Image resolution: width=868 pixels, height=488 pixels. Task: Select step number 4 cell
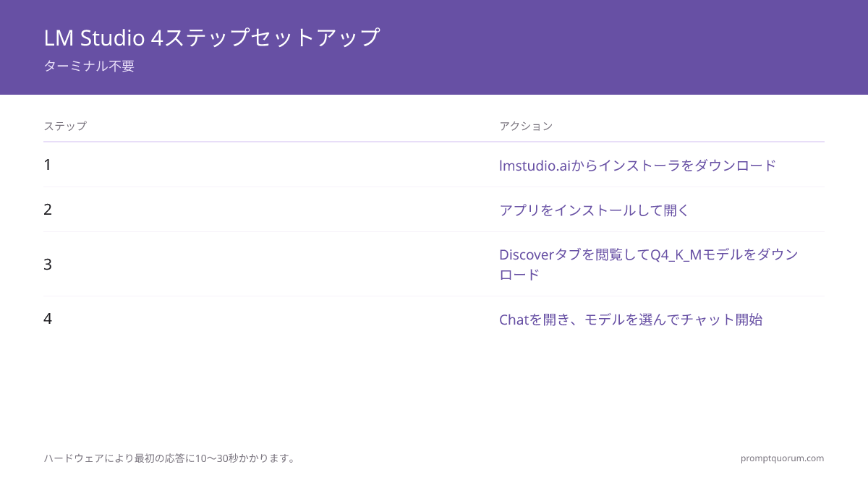[48, 319]
